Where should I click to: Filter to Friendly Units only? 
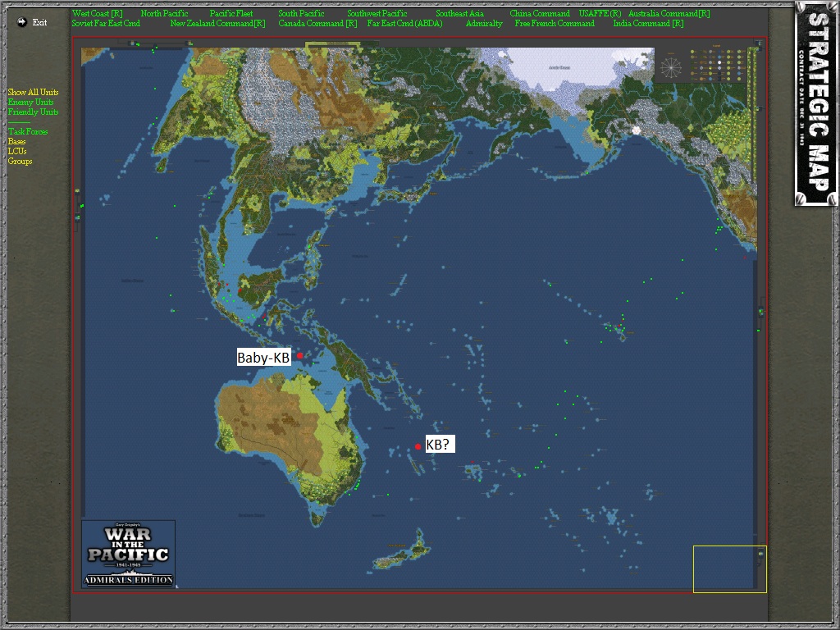tap(33, 112)
